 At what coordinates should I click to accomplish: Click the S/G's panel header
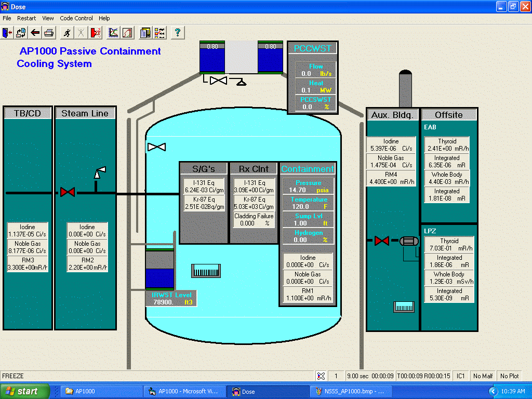[204, 169]
